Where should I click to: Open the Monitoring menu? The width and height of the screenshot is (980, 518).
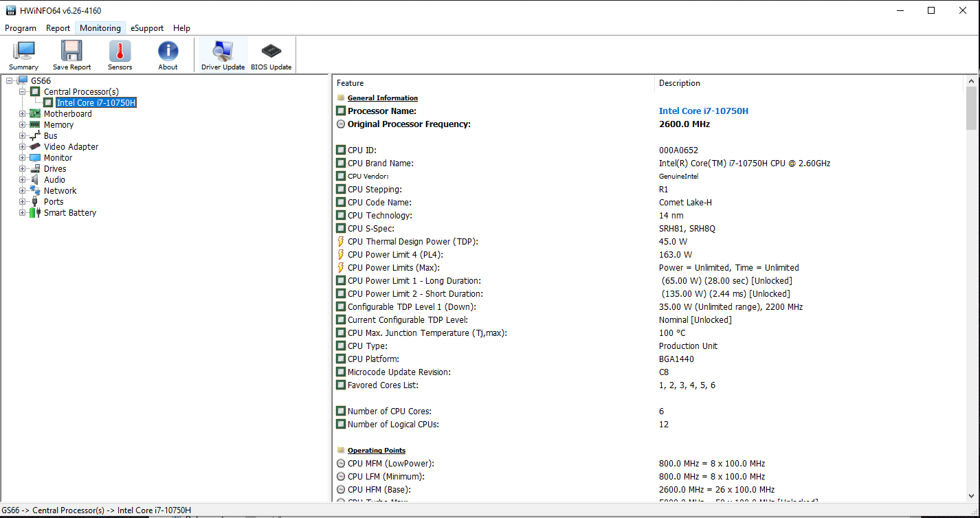point(100,28)
